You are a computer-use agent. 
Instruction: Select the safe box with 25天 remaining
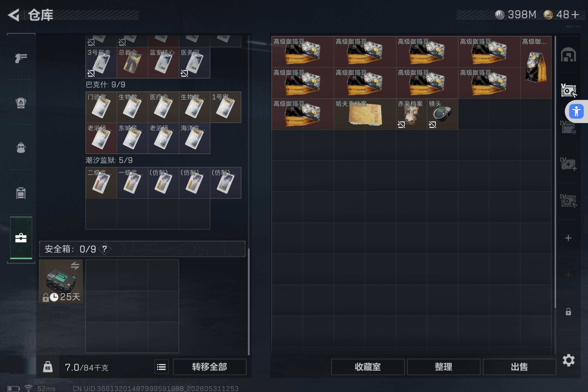click(61, 281)
